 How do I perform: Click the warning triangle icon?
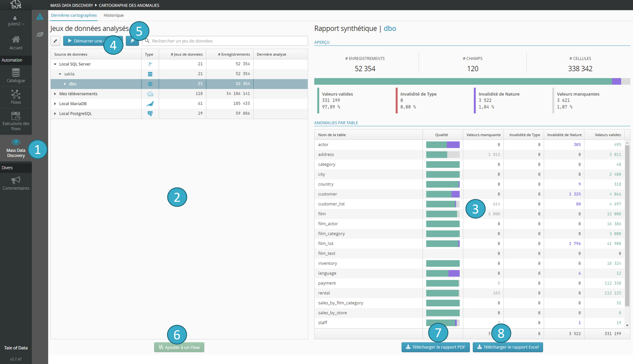[x=40, y=17]
